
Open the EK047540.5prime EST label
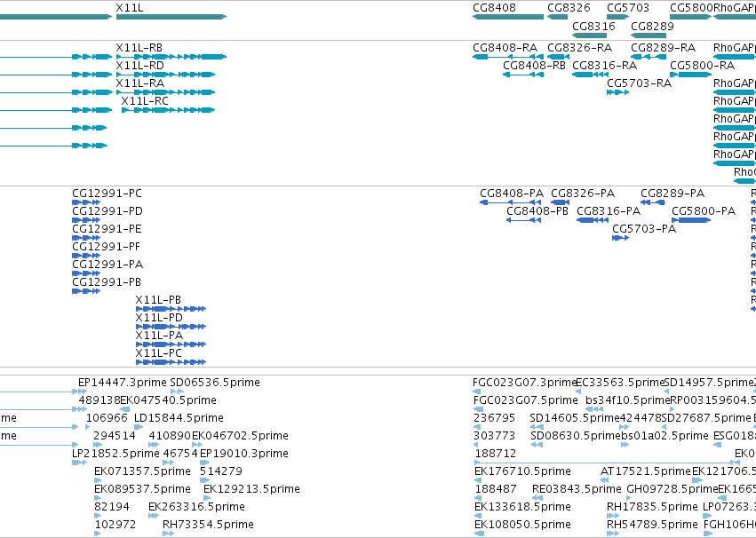[168, 400]
